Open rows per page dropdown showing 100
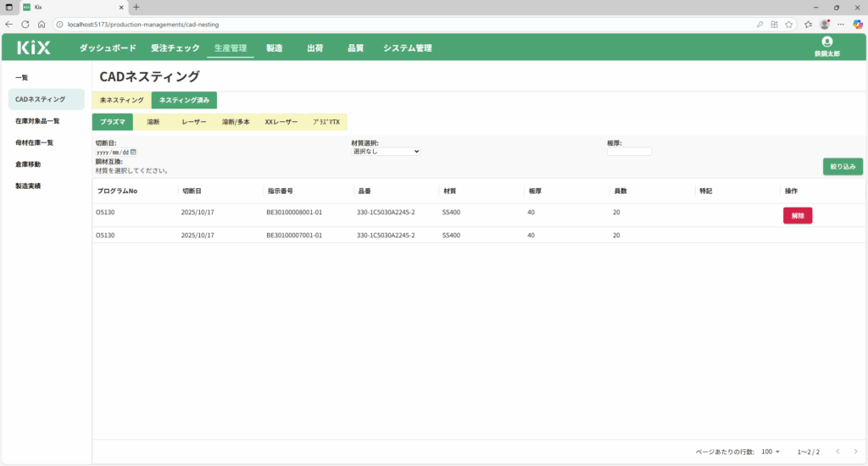Screen dimensions: 868x466 pyautogui.click(x=771, y=452)
